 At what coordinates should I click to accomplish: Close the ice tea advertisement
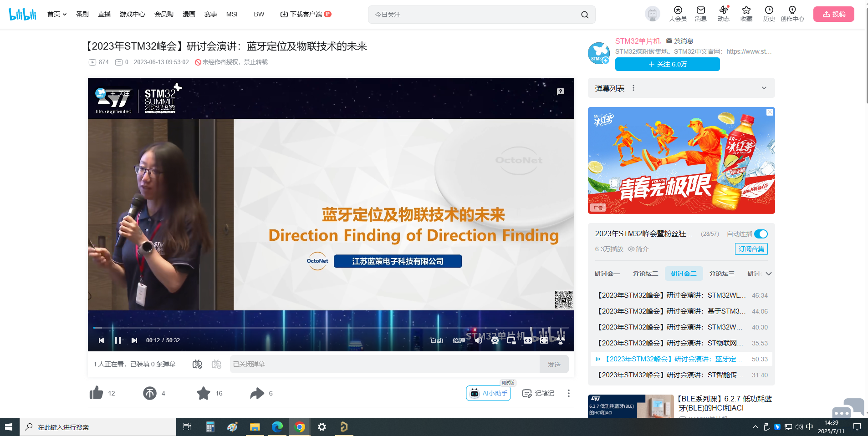770,112
